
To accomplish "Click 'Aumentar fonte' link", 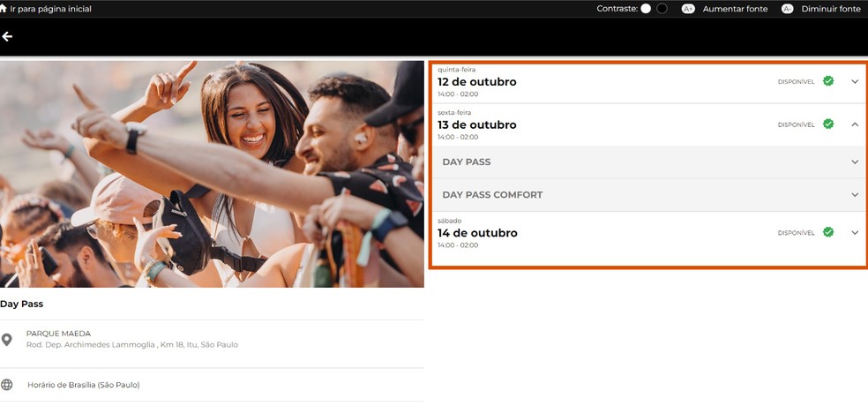I will 735,9.
